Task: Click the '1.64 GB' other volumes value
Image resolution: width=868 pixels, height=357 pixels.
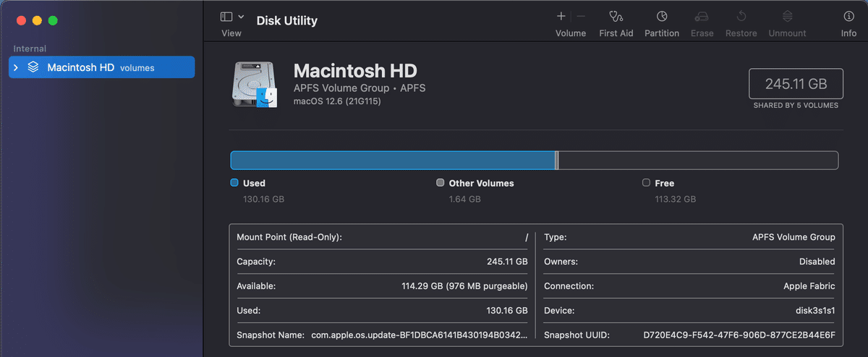Action: pyautogui.click(x=465, y=199)
